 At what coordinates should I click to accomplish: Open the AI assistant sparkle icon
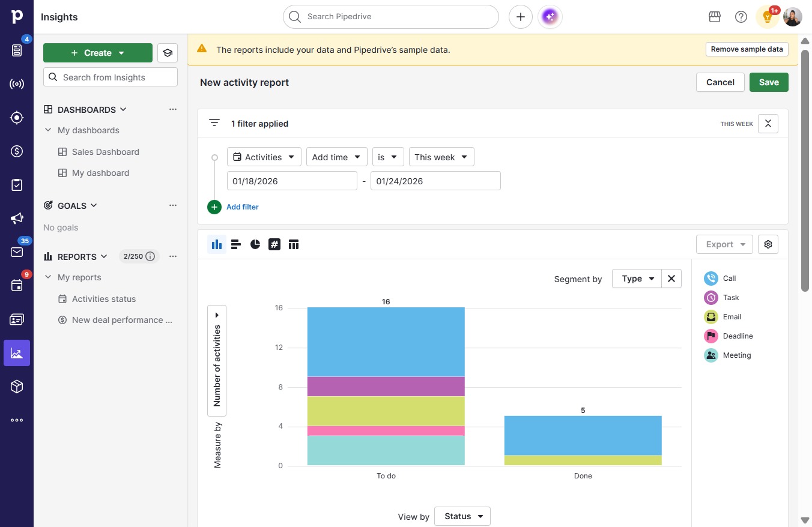550,17
